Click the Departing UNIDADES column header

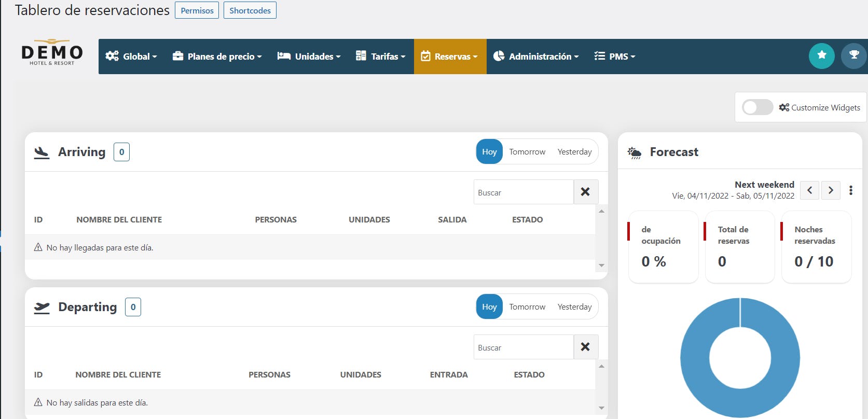[361, 374]
